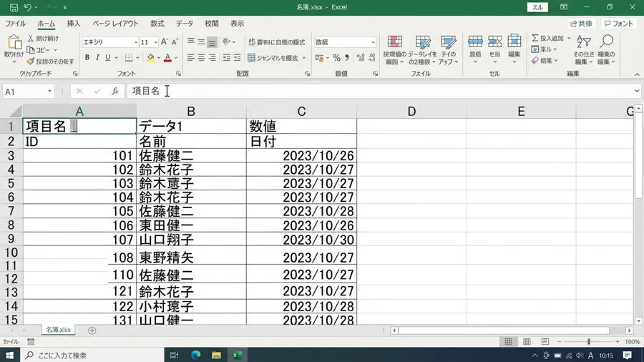Viewport: 644px width, 362px height.
Task: Apply comma style icon
Action: coord(347,58)
